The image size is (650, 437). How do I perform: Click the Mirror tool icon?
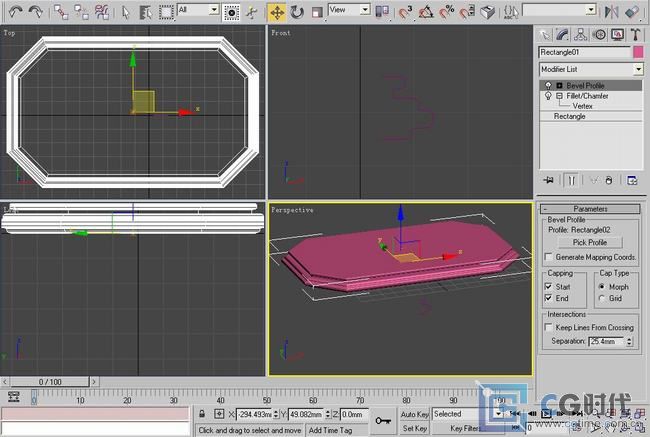tap(611, 12)
